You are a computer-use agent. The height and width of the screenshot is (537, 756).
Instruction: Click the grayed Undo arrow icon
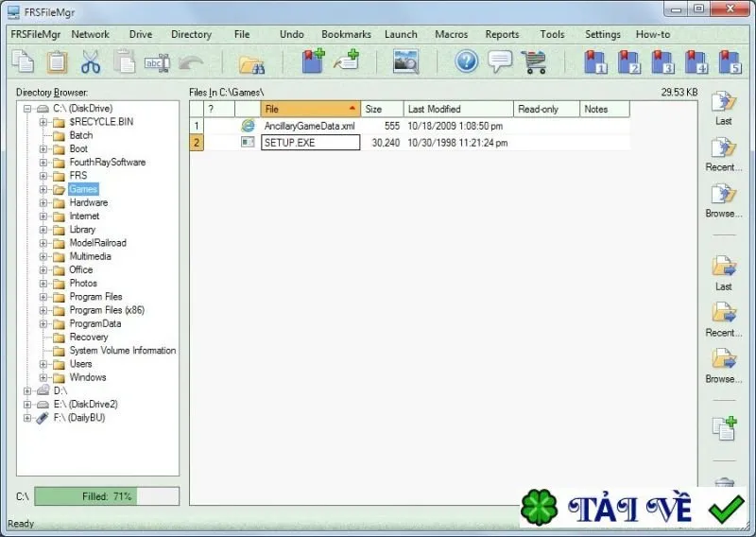coord(191,62)
